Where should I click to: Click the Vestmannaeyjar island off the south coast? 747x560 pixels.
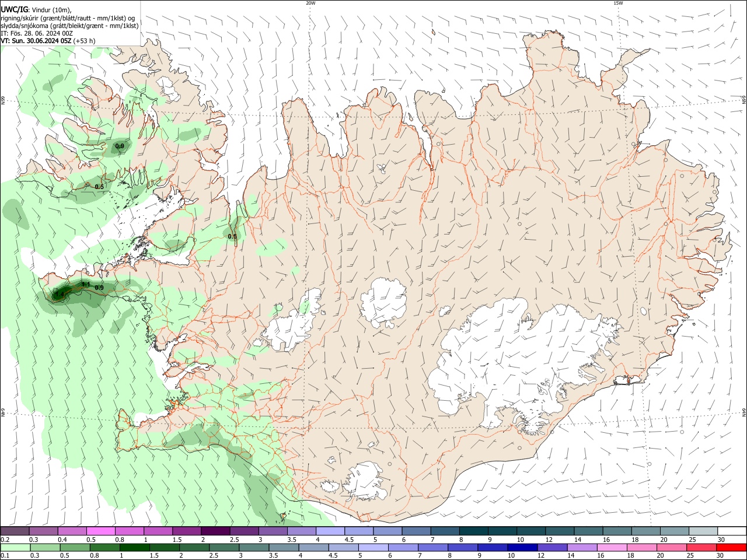point(284,516)
